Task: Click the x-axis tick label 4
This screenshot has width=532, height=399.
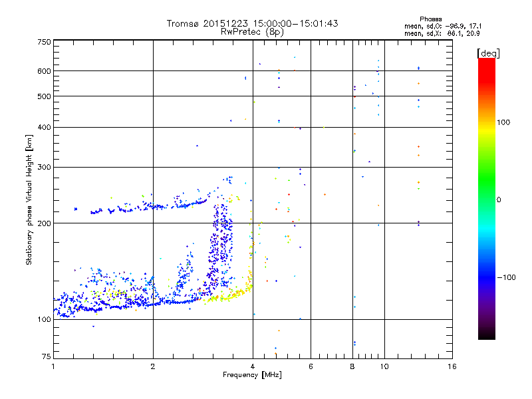Action: pyautogui.click(x=253, y=366)
